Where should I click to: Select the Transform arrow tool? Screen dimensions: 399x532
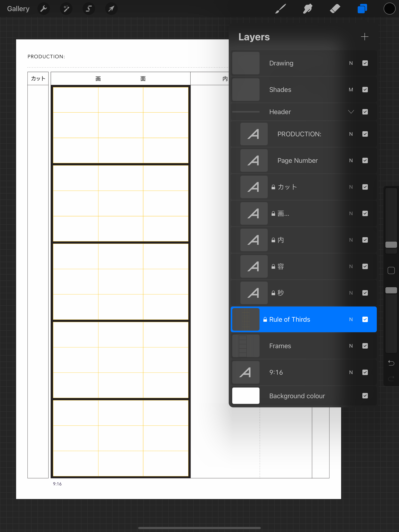pos(111,9)
